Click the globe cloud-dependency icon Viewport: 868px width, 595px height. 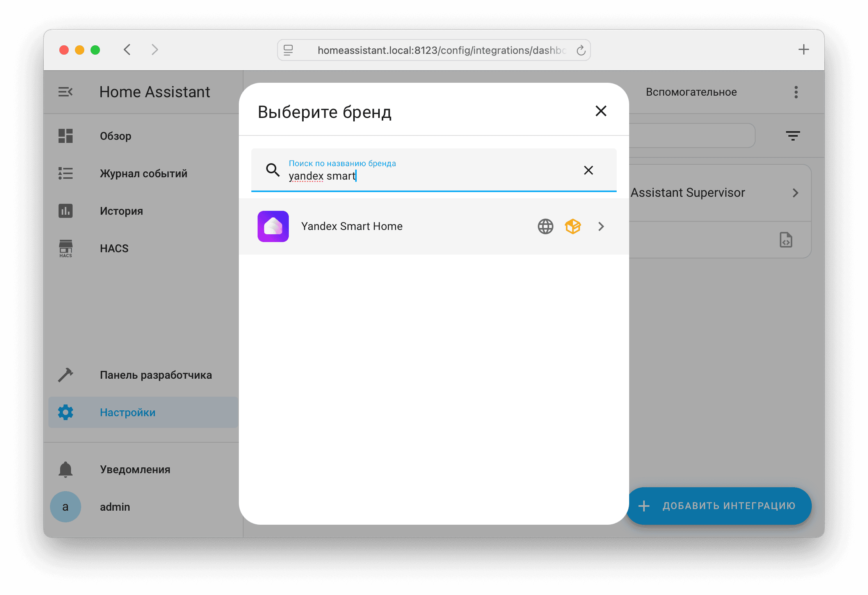(545, 226)
